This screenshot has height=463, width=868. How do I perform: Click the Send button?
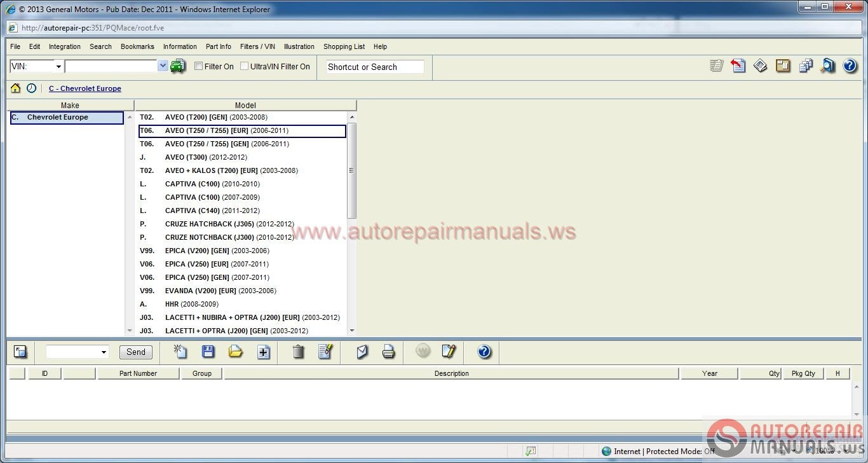click(x=136, y=352)
